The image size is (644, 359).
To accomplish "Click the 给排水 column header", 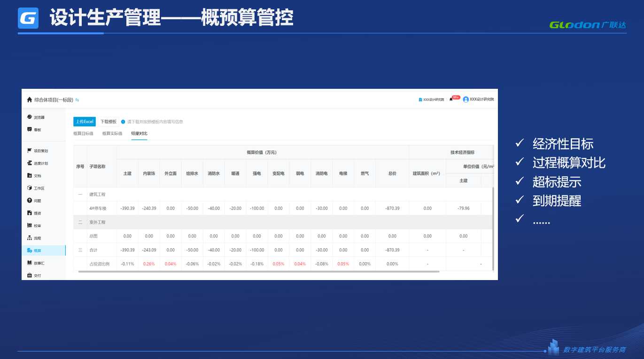I will pyautogui.click(x=192, y=173).
